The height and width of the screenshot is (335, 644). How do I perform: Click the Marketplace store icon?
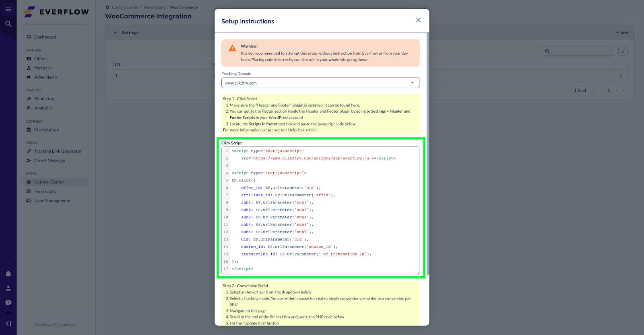29,129
